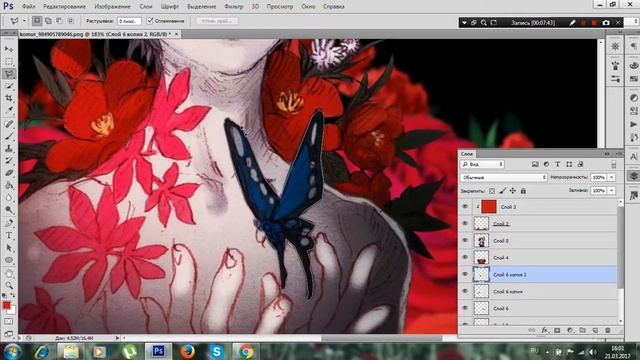The image size is (640, 360).
Task: Open Google Chrome from the taskbar
Action: click(246, 351)
